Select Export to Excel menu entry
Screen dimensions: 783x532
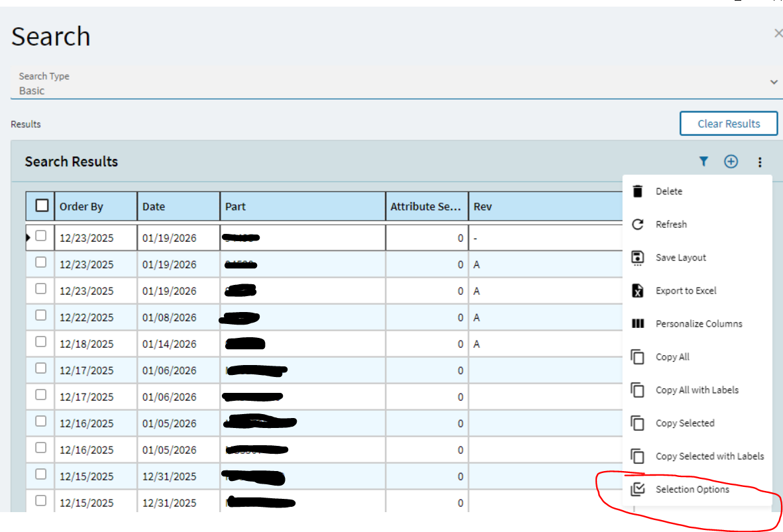pos(698,290)
